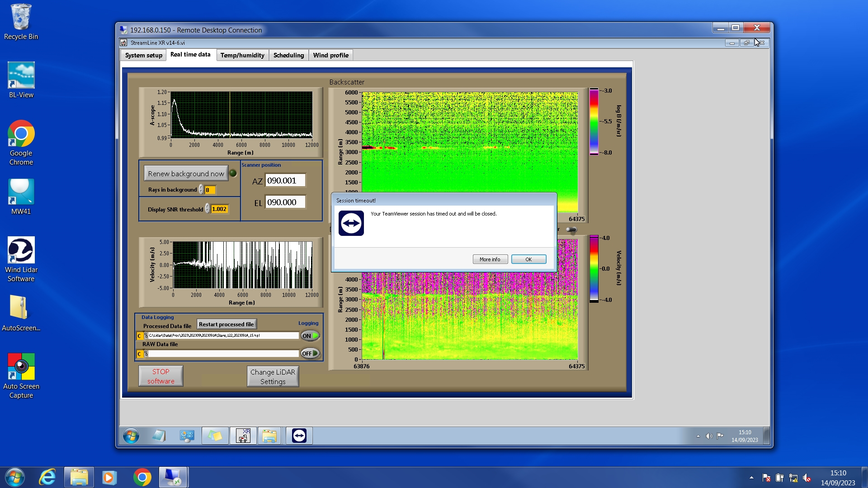Open the Temp/humidity tab

click(x=242, y=55)
